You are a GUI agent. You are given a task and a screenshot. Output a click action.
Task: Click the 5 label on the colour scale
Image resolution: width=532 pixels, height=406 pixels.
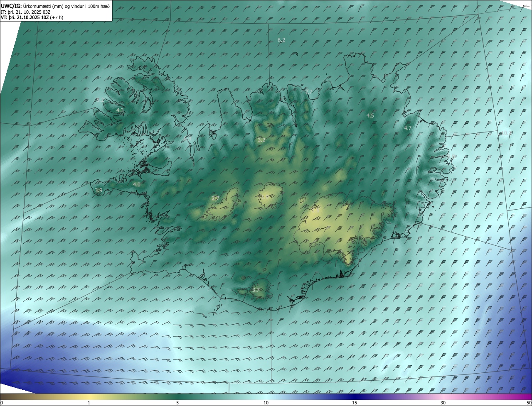177,403
